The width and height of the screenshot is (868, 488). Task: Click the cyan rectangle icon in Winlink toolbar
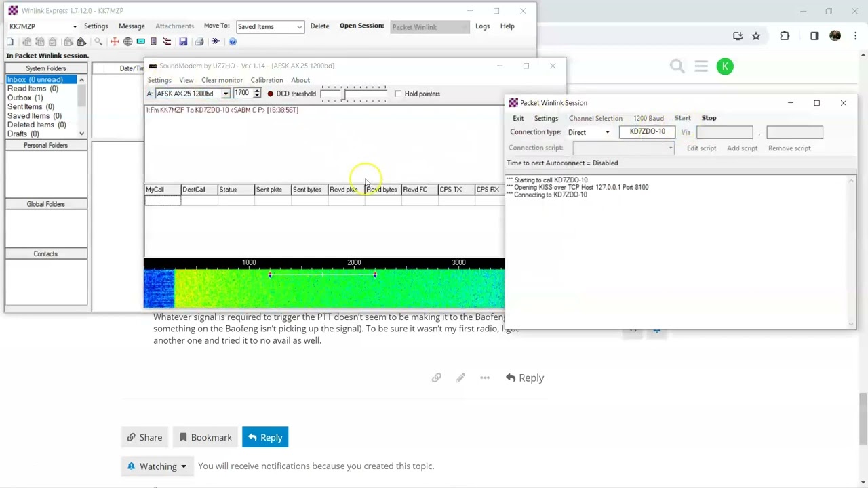(x=141, y=42)
